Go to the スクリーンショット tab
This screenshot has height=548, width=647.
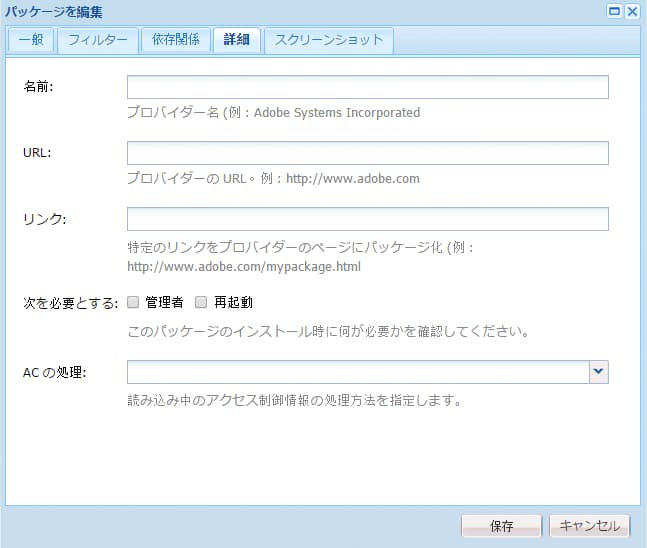[x=329, y=40]
